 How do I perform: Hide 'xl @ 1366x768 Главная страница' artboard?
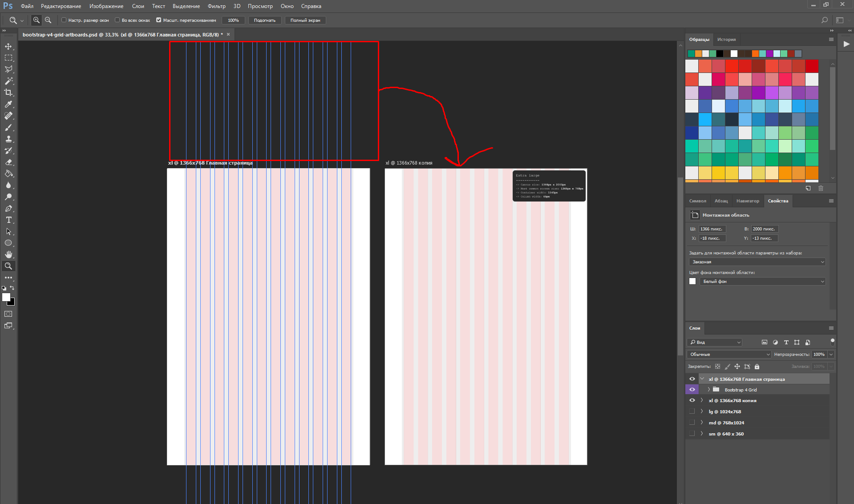(692, 379)
